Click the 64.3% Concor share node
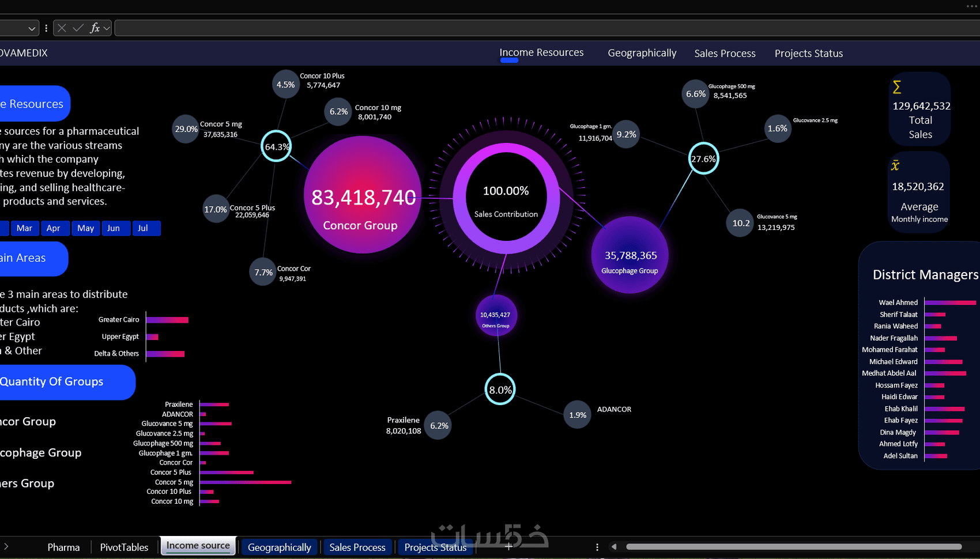 click(x=276, y=146)
